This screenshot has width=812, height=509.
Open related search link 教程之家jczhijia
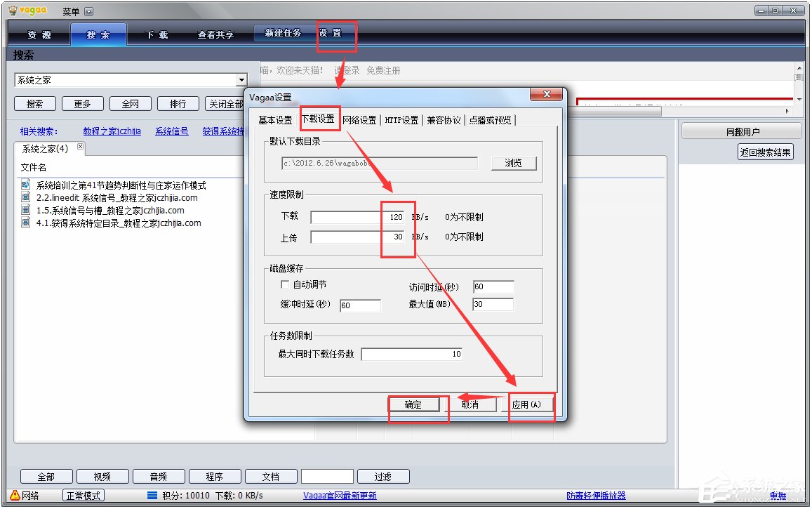112,131
